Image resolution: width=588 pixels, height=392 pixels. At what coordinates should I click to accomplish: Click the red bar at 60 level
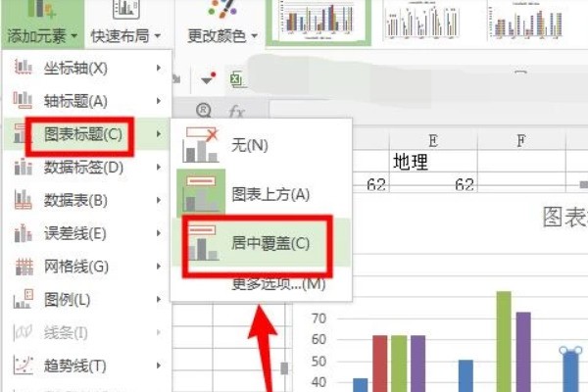coord(380,364)
